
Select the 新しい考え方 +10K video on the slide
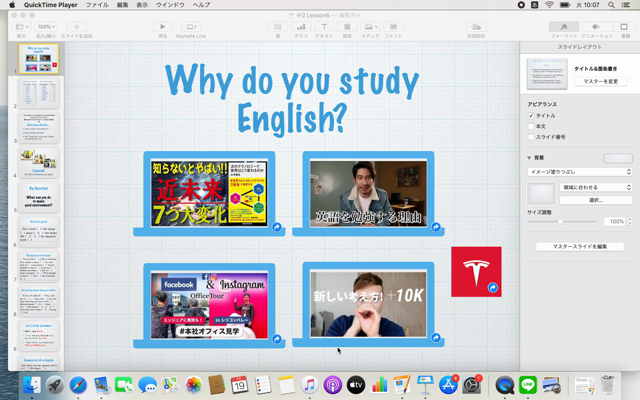368,304
